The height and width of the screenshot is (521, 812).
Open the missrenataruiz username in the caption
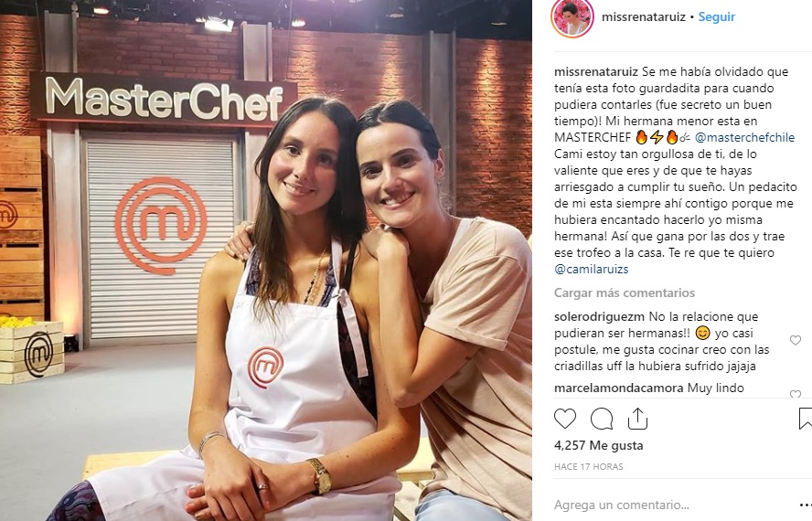[x=596, y=71]
